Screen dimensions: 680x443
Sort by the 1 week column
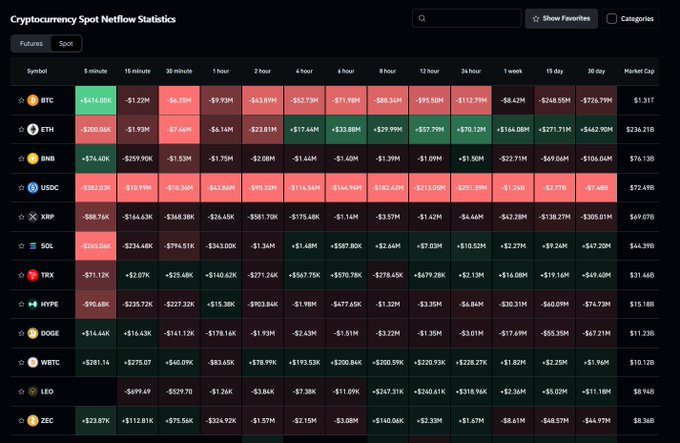513,71
